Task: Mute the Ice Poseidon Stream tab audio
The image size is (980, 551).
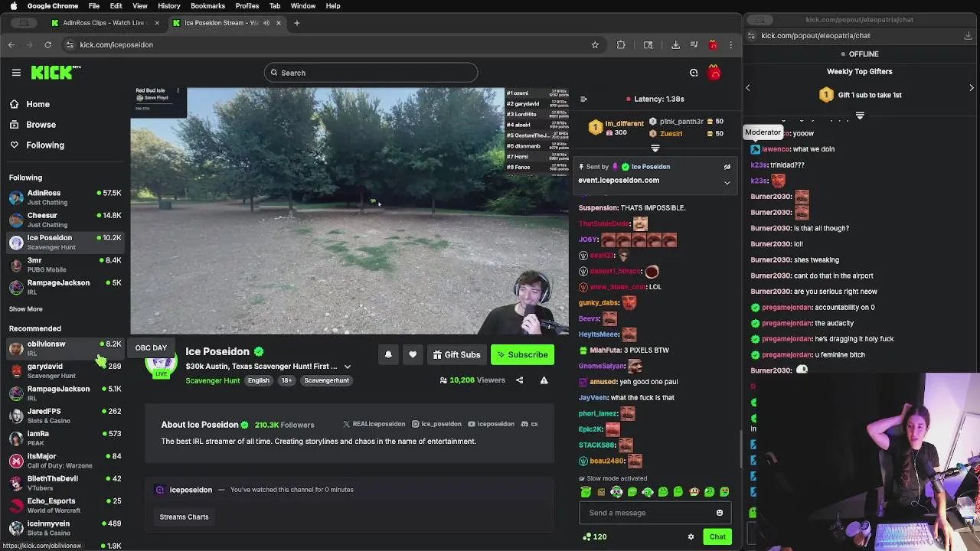Action: 266,23
